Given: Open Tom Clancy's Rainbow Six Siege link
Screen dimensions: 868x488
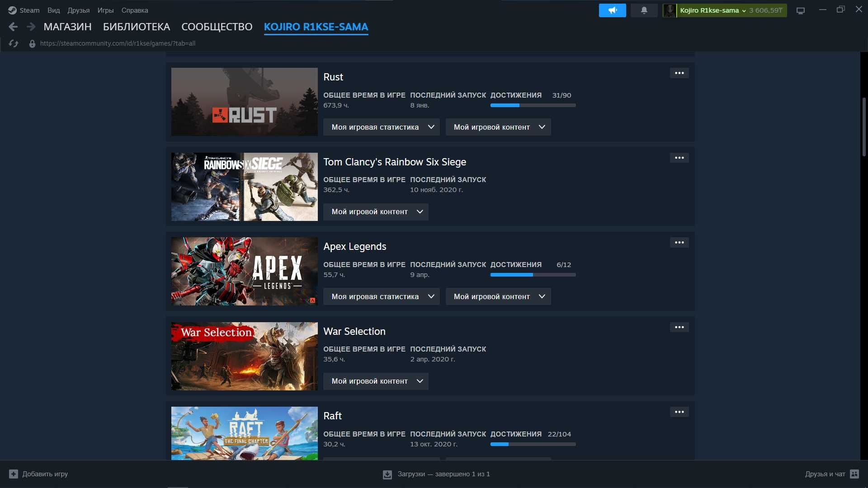Looking at the screenshot, I should (395, 162).
